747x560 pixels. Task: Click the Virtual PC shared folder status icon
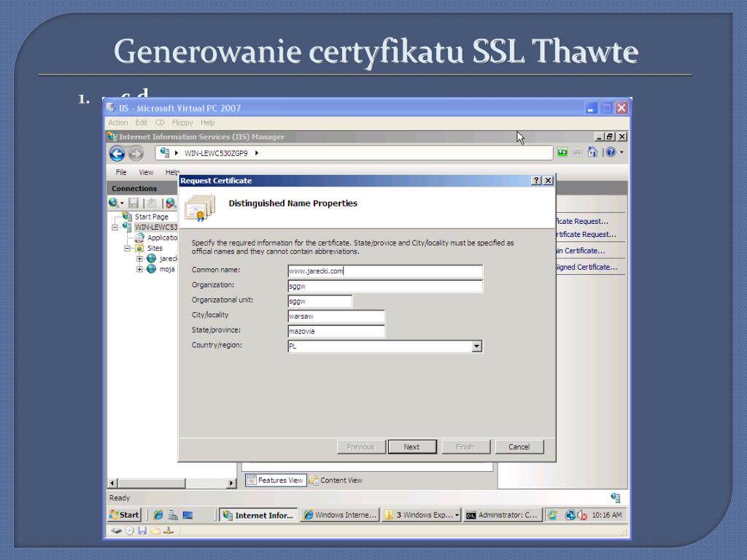pyautogui.click(x=155, y=531)
